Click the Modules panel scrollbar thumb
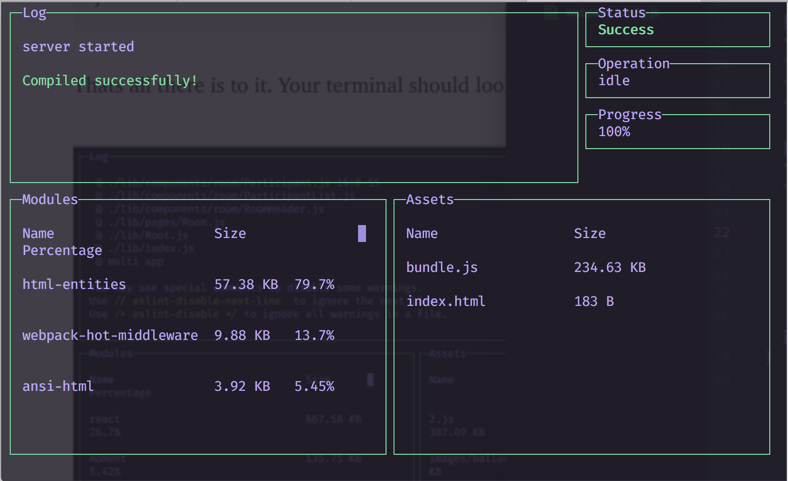 [362, 233]
